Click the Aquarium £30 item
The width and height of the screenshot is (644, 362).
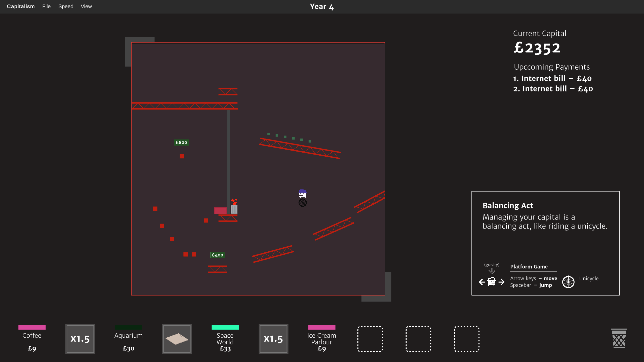pyautogui.click(x=129, y=339)
